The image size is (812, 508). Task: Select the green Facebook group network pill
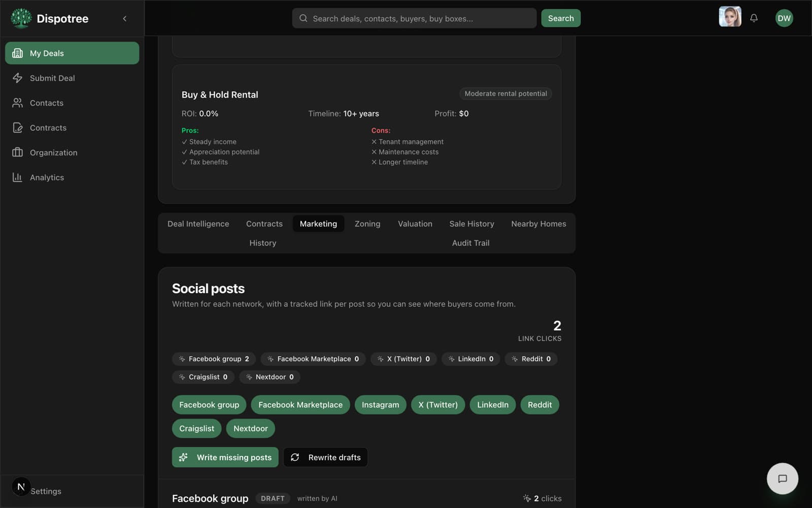click(209, 405)
